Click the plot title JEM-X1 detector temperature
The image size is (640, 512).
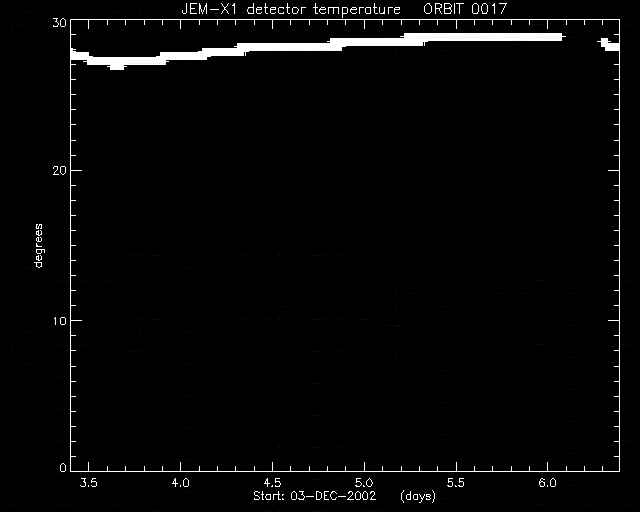pyautogui.click(x=291, y=9)
